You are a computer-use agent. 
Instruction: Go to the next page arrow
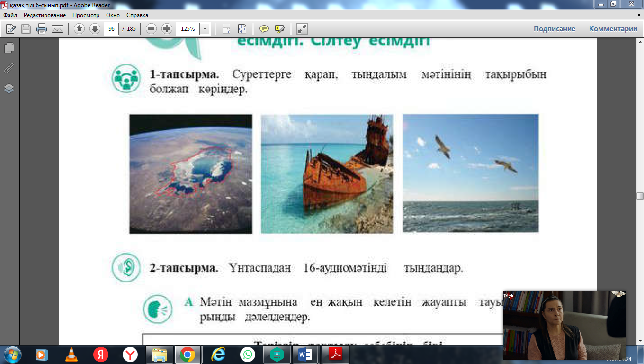tap(95, 29)
